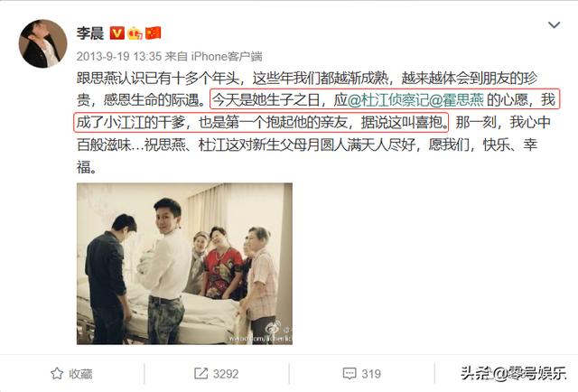The height and width of the screenshot is (392, 578).
Task: Click the highlighted text 今天是她生子之日
Action: pos(267,99)
